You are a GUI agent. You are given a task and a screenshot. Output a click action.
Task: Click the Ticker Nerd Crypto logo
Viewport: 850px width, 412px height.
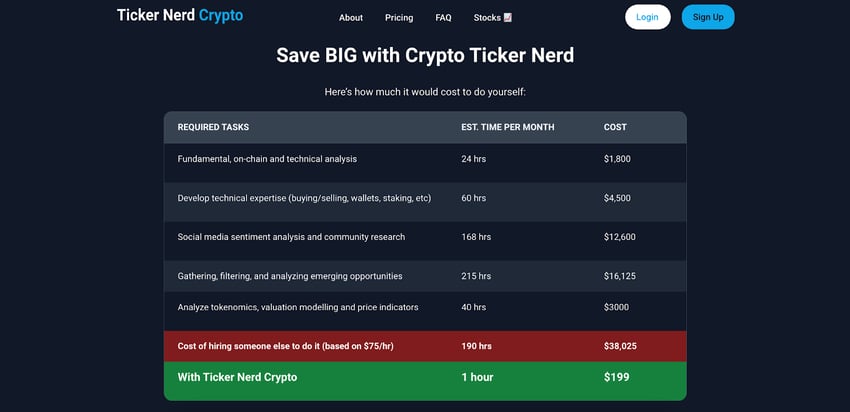pos(180,16)
